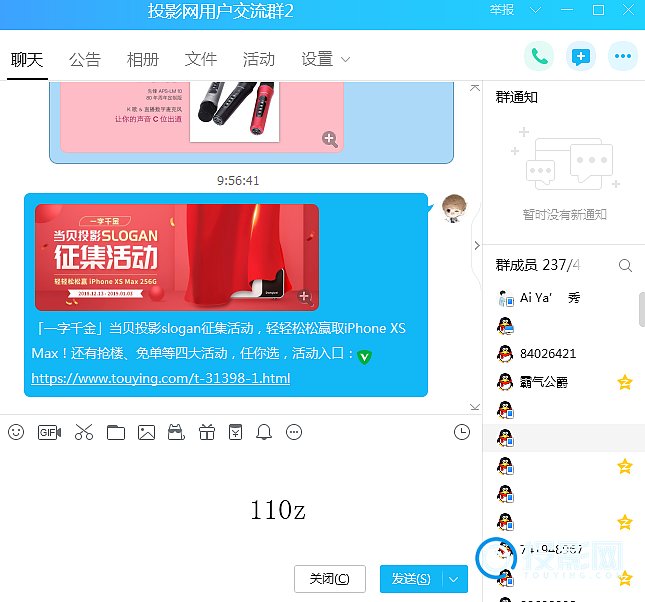Click 举报 report link
This screenshot has height=602, width=645.
[x=502, y=9]
